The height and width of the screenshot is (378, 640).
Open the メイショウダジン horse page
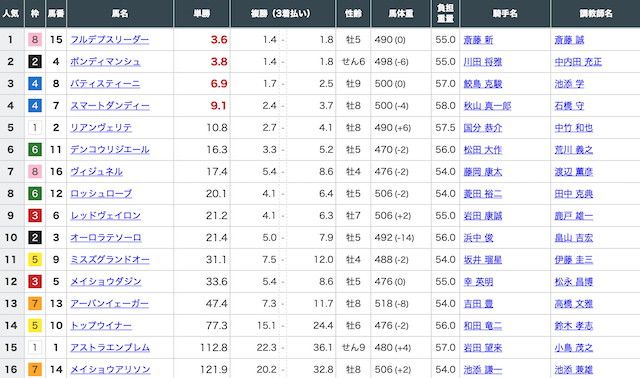(x=106, y=282)
